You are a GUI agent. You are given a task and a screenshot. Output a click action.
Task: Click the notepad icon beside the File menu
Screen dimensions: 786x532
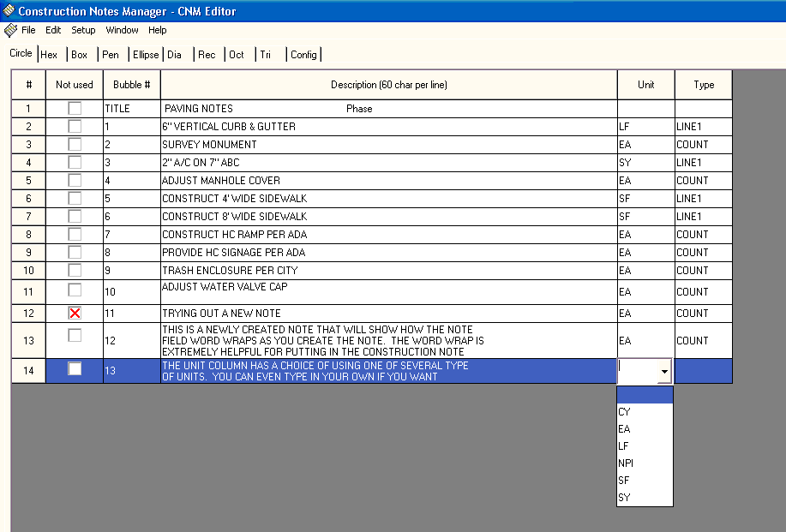pyautogui.click(x=10, y=30)
